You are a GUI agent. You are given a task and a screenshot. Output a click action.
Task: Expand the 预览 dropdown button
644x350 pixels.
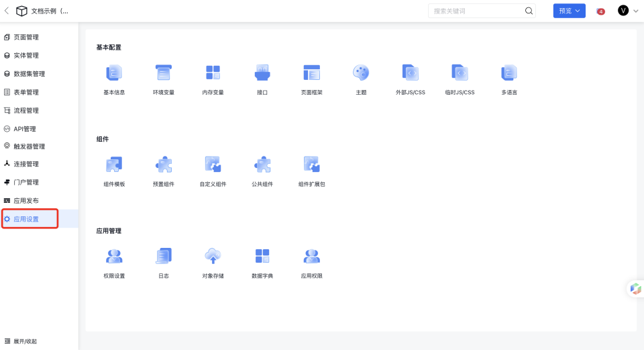pos(569,11)
